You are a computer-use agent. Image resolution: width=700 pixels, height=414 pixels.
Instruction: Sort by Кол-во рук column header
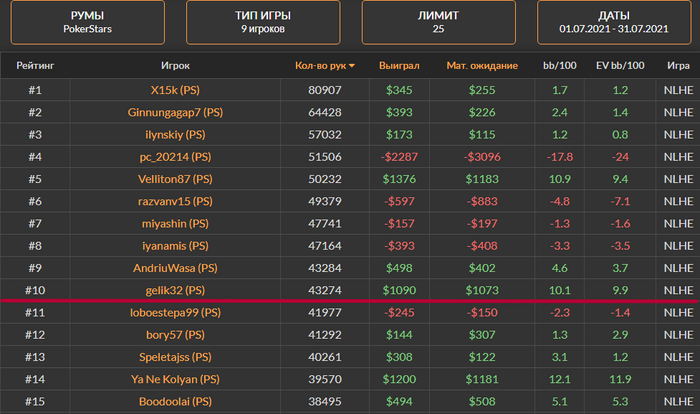(321, 66)
